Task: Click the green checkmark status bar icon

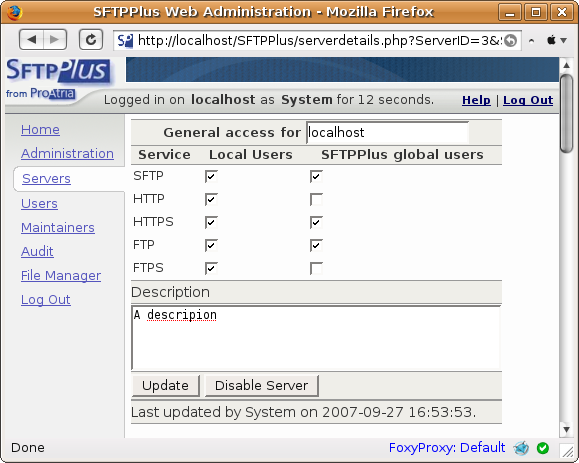Action: pyautogui.click(x=543, y=448)
